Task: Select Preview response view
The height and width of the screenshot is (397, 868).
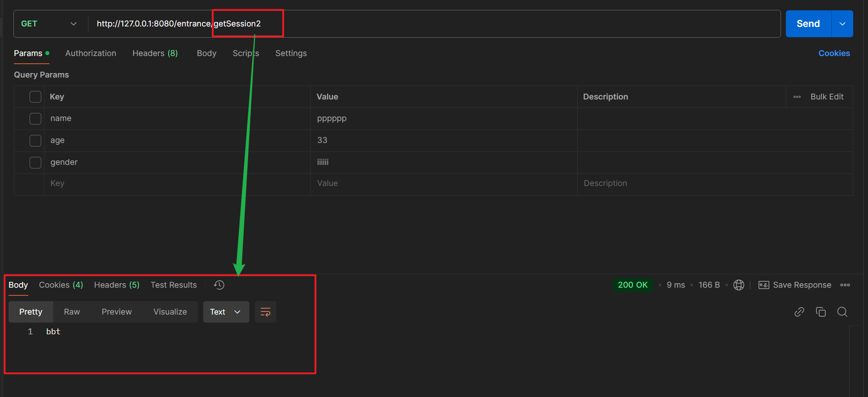Action: (117, 312)
